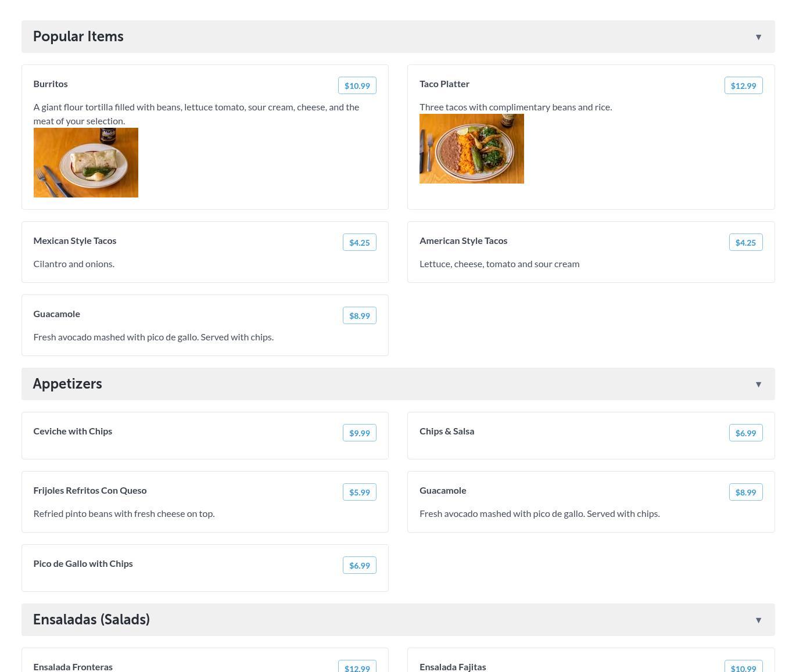This screenshot has width=796, height=672.
Task: Add Taco Platter via $12.99 button
Action: click(x=743, y=85)
